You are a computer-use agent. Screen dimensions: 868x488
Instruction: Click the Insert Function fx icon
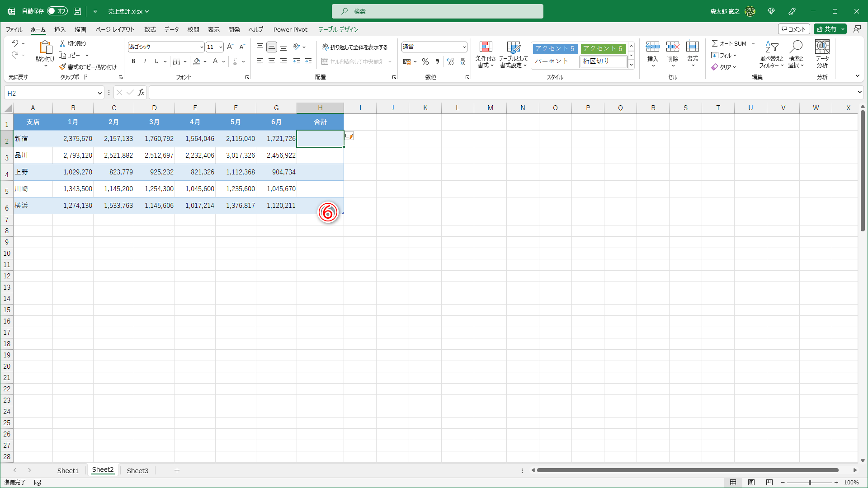pos(141,93)
